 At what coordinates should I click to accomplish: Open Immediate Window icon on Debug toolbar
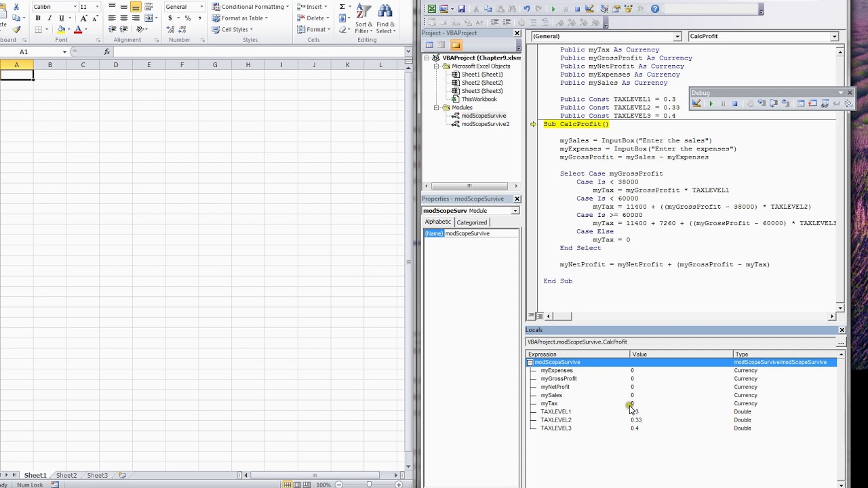pos(812,103)
